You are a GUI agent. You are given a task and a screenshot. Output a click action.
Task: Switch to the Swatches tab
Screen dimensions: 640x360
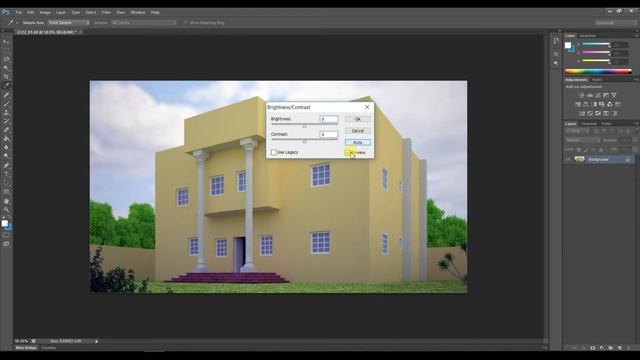tap(588, 36)
